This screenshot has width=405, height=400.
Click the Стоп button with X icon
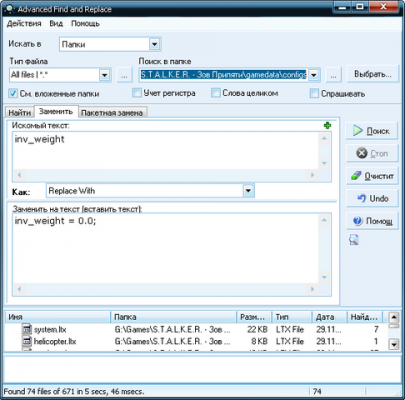[x=372, y=153]
